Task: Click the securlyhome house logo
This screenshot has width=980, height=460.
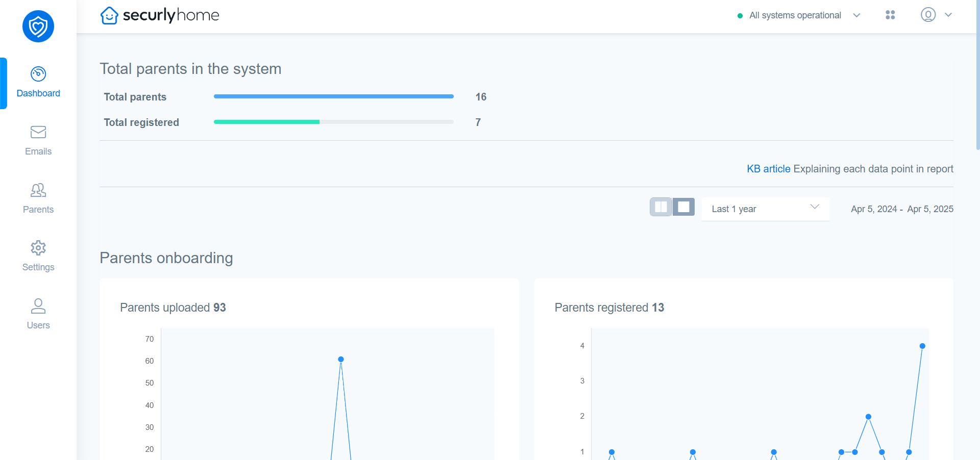Action: [x=109, y=15]
